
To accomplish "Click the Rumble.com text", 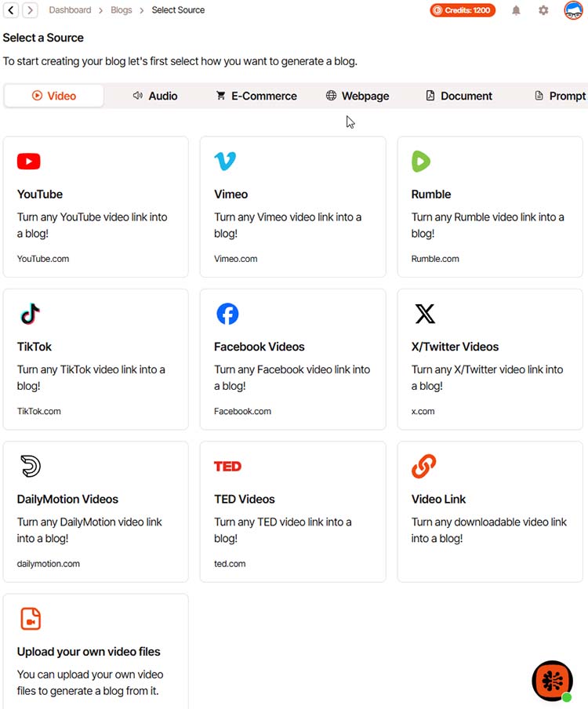I will pyautogui.click(x=435, y=259).
